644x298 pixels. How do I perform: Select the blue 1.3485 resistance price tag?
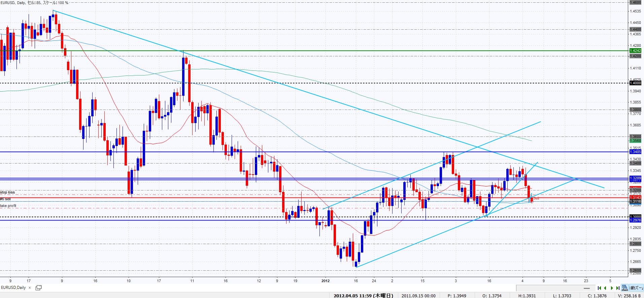(x=635, y=152)
